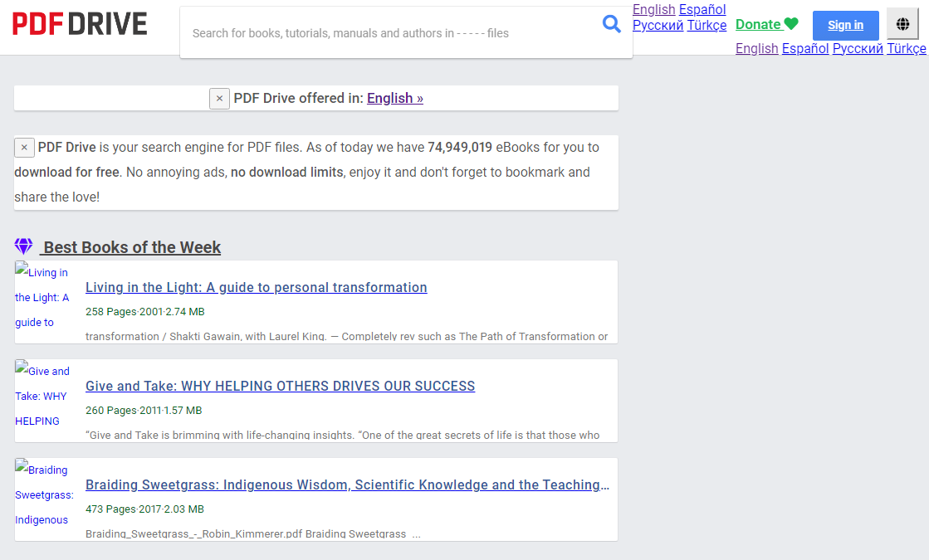
Task: Choose Русский in the lower language row
Action: pyautogui.click(x=858, y=49)
